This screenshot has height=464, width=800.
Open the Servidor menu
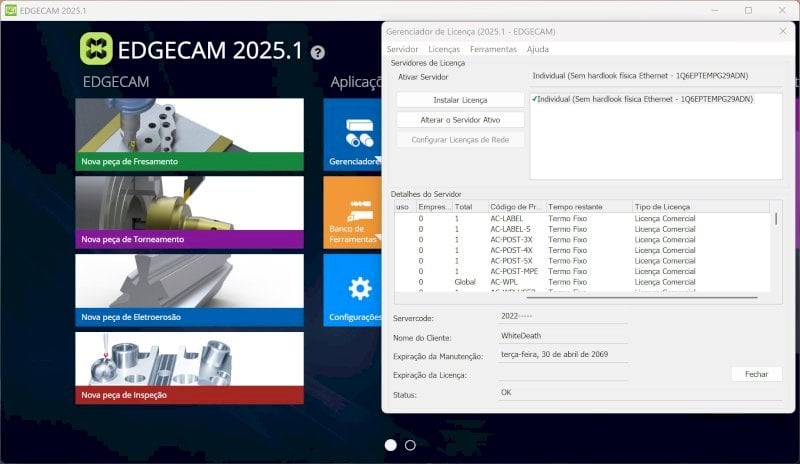(402, 49)
